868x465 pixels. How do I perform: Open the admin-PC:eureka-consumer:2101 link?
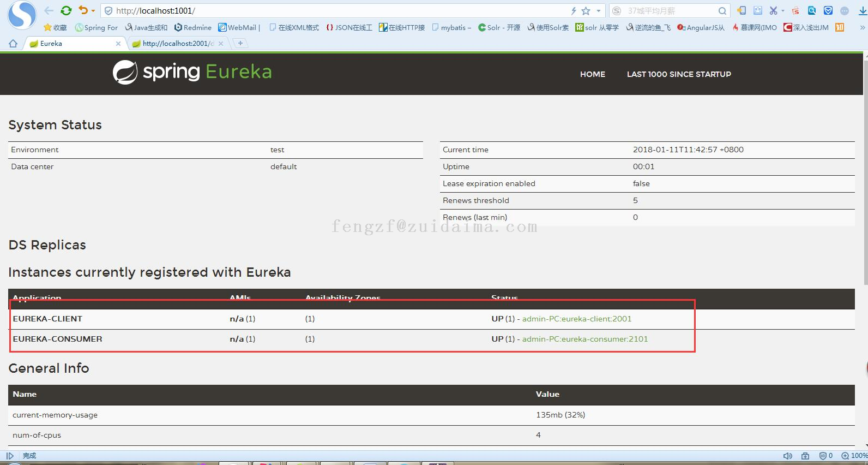[x=584, y=339]
